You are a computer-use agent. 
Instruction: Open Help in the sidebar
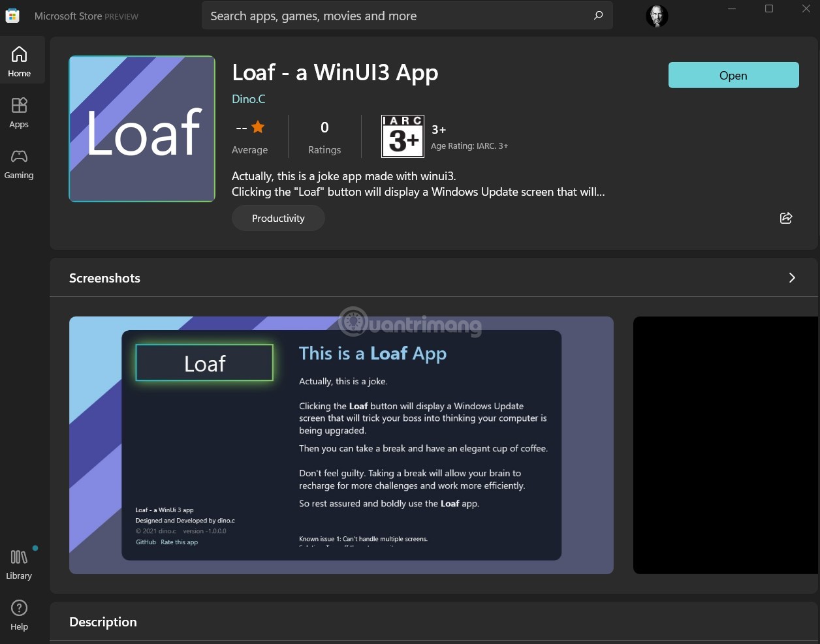[x=19, y=615]
